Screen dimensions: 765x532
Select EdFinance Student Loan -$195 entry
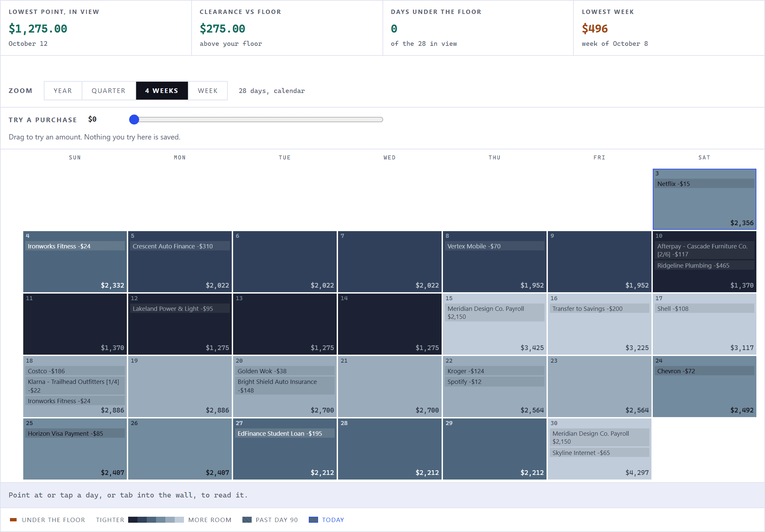[285, 433]
